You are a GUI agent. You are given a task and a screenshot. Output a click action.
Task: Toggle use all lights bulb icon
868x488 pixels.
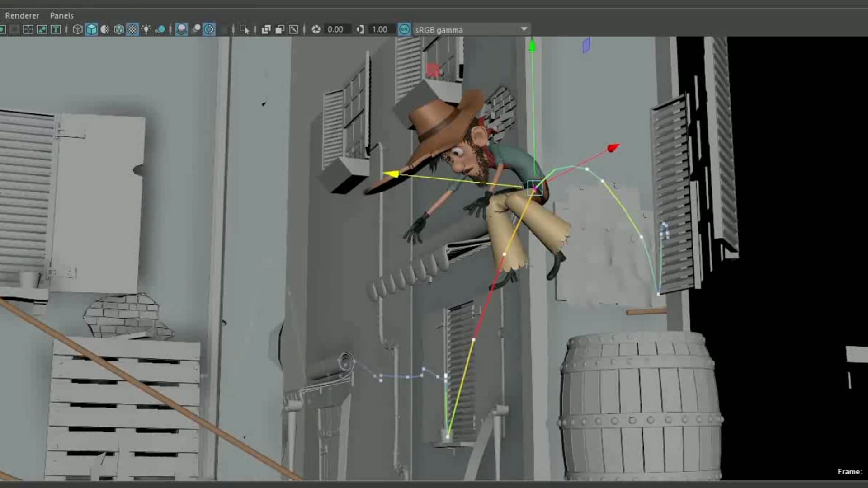[x=146, y=29]
